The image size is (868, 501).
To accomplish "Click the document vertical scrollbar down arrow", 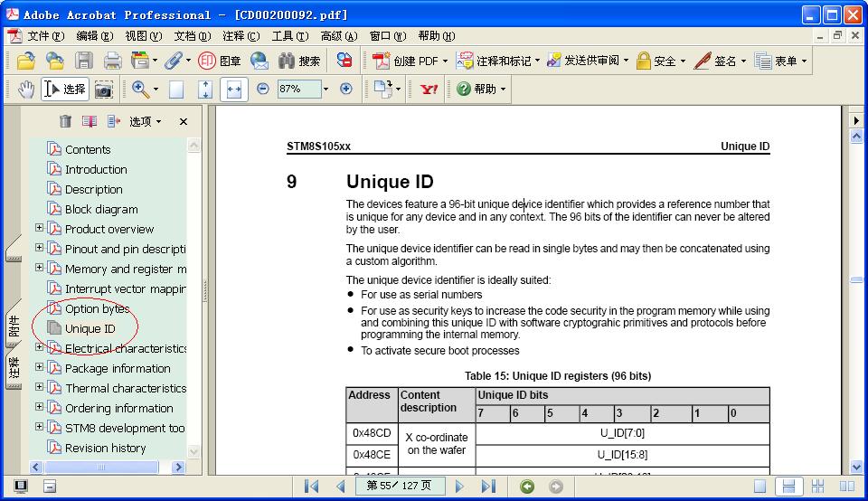I will tap(856, 467).
